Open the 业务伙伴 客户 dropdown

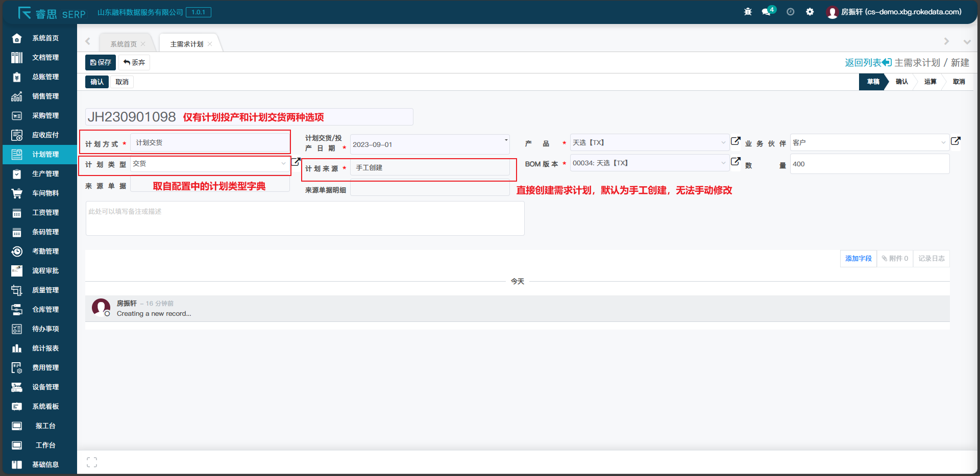(943, 143)
